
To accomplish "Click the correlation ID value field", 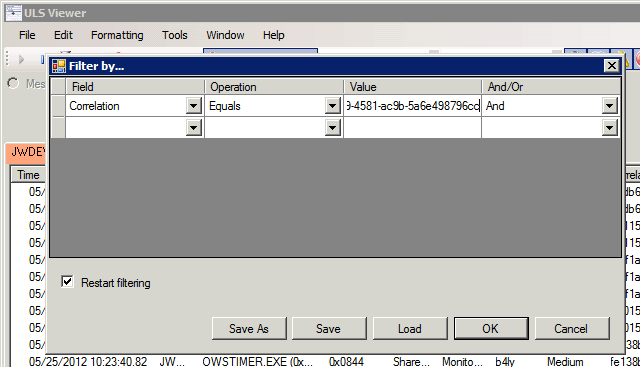I will 412,106.
